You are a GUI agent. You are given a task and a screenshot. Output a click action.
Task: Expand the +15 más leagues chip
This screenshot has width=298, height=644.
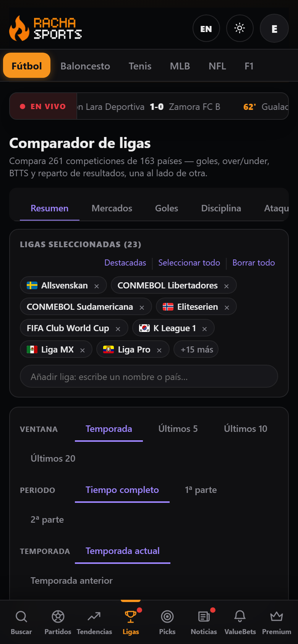pos(196,349)
